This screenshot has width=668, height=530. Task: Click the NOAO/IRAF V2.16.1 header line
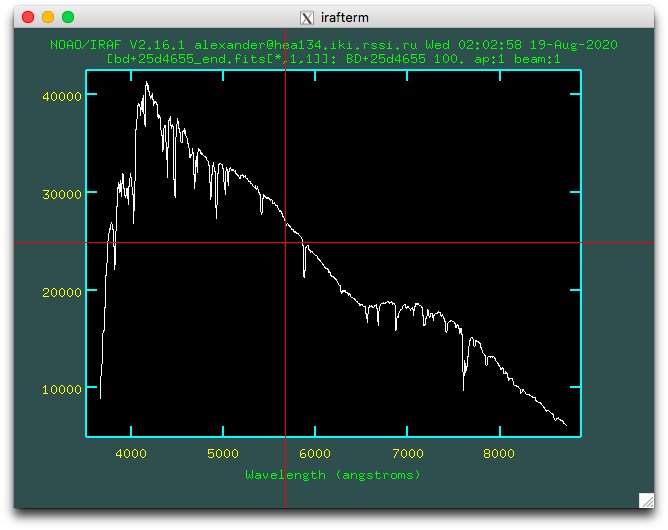334,45
